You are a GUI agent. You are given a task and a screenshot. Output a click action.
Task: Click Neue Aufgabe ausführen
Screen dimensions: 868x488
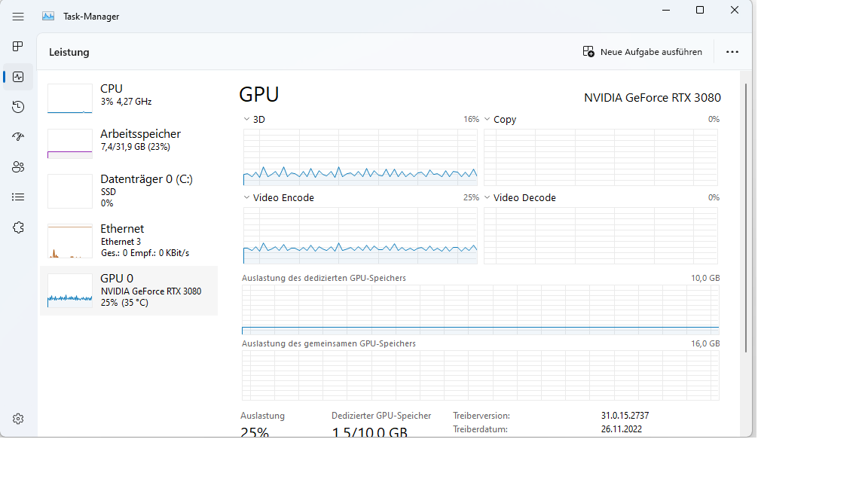[x=644, y=51]
